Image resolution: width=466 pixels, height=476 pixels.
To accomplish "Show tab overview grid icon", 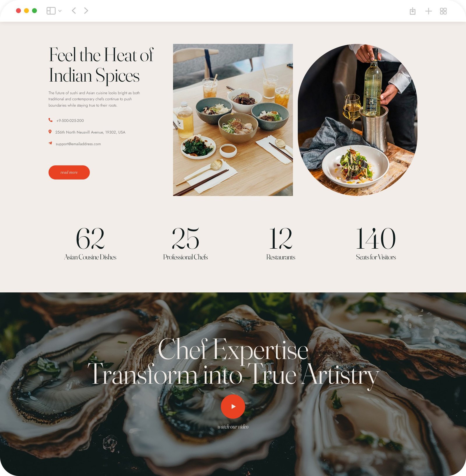I will [443, 11].
